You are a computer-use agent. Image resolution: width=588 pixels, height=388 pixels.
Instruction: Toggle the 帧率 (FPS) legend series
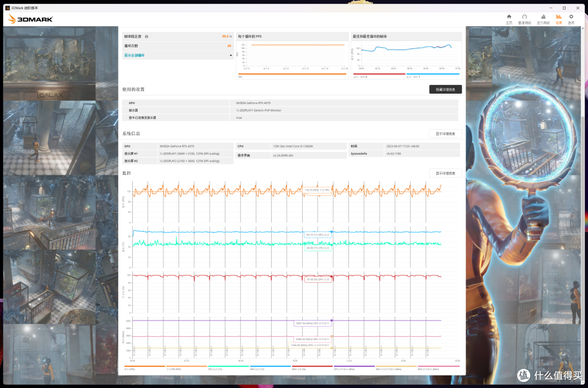coord(144,368)
